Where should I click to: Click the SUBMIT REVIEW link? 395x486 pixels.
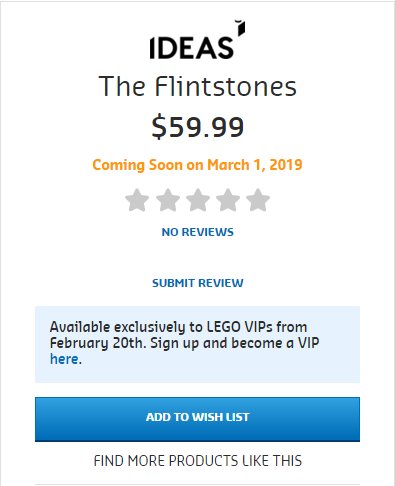[198, 283]
